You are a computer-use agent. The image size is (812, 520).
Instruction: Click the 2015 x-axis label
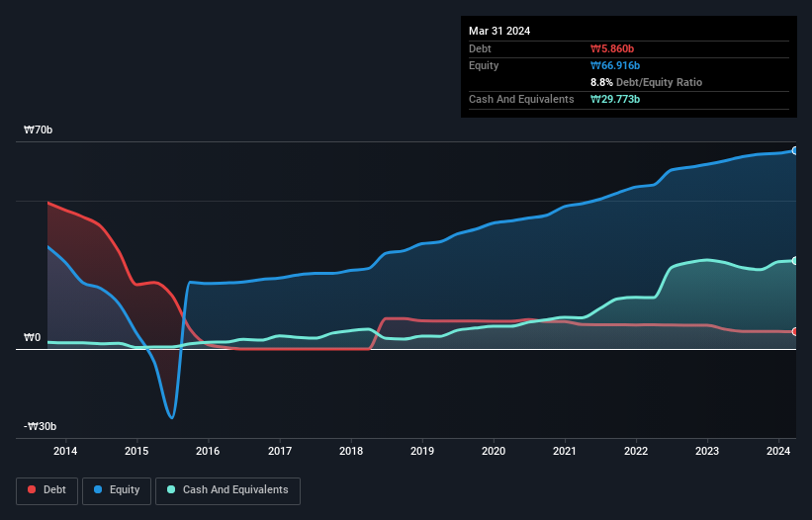tap(136, 451)
